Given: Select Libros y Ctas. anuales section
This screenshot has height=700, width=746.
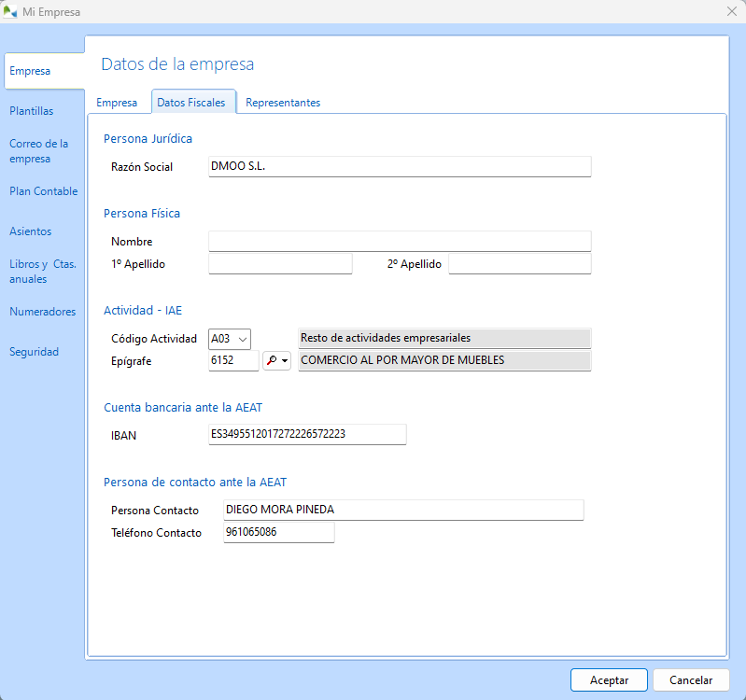Looking at the screenshot, I should 43,271.
